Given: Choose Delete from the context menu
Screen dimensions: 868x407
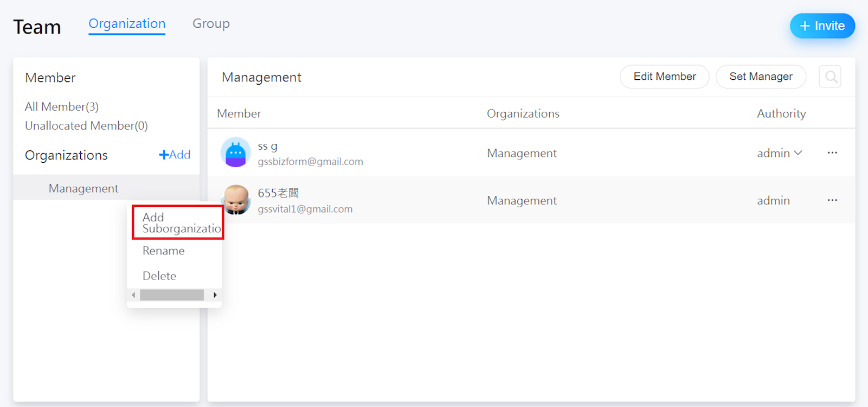Looking at the screenshot, I should click(159, 276).
